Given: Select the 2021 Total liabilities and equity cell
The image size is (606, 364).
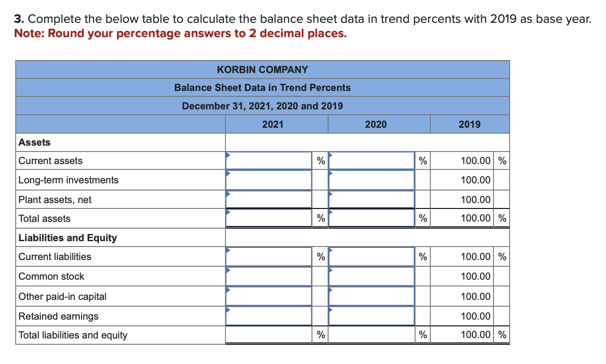Looking at the screenshot, I should click(x=269, y=335).
